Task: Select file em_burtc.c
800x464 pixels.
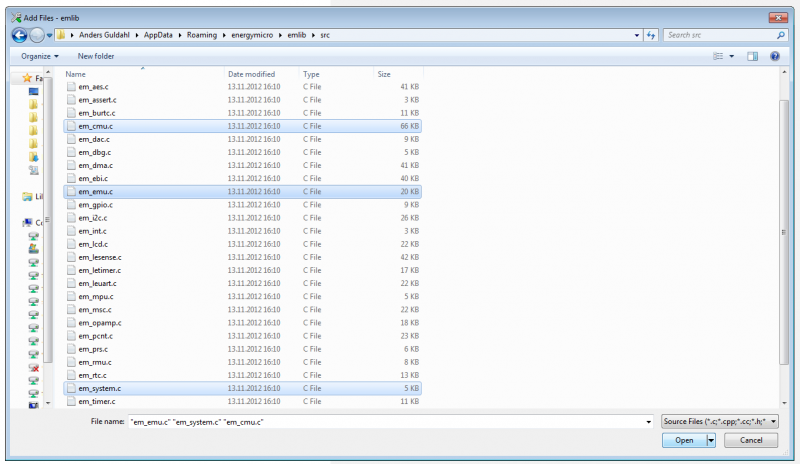Action: 242,113
